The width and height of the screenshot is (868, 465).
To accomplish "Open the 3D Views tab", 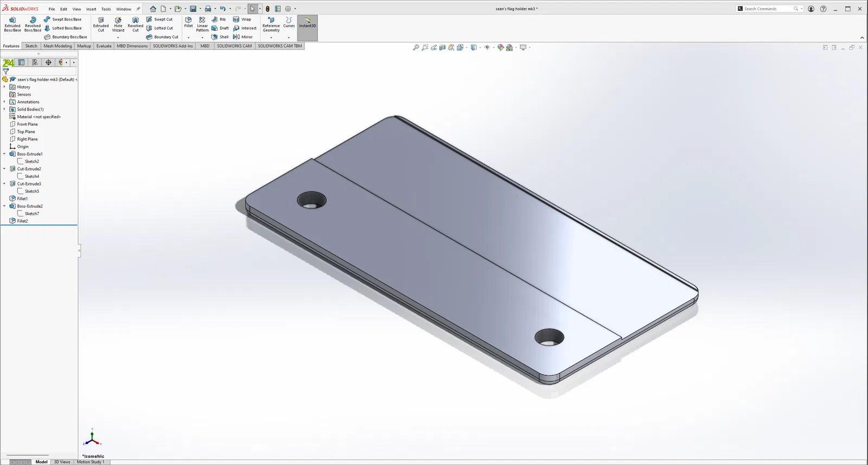I will click(62, 462).
